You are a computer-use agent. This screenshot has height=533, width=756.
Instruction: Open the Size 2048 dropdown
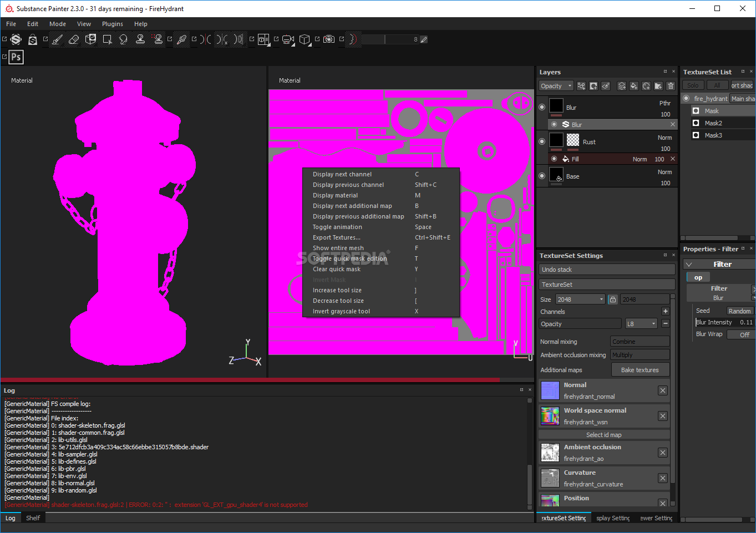click(580, 300)
